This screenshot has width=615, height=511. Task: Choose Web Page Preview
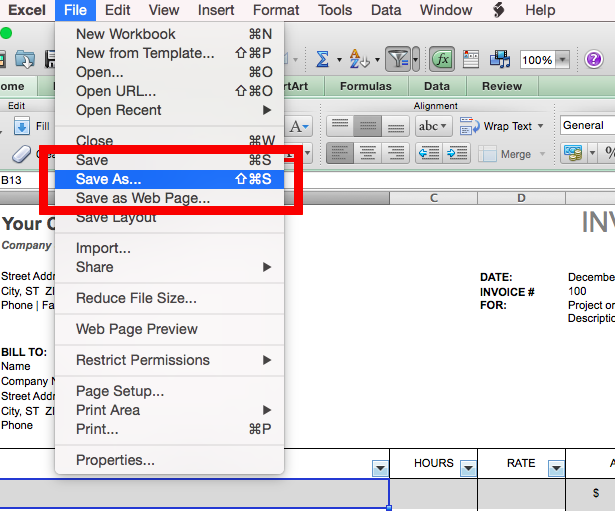169,329
